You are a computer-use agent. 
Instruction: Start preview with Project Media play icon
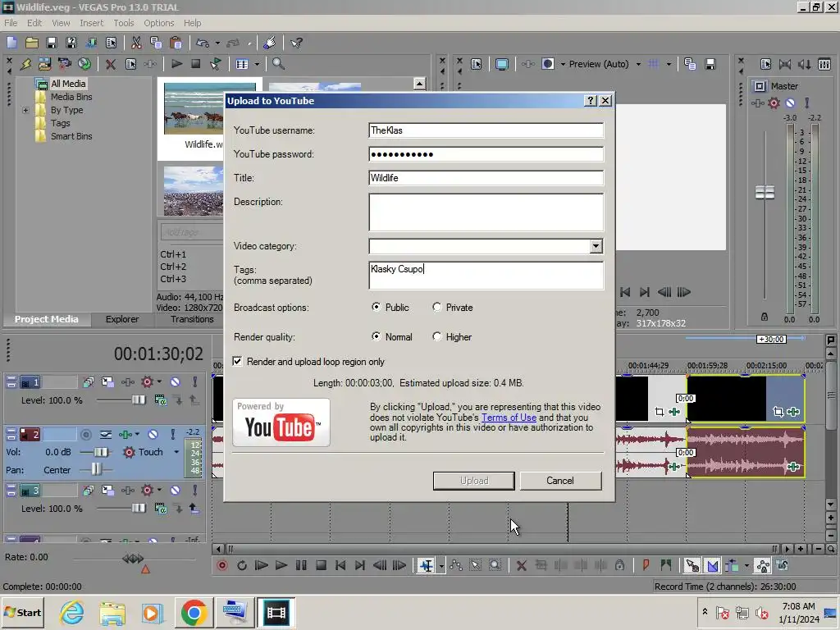click(176, 64)
